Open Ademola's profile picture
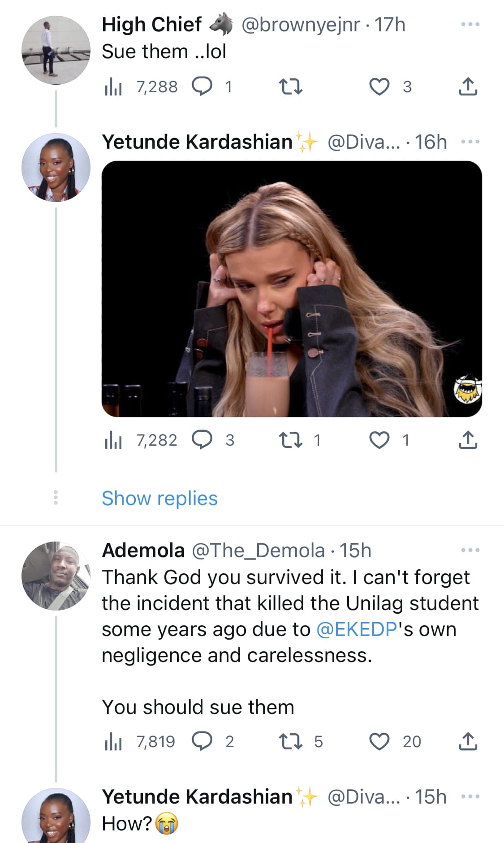504x843 pixels. 56,576
